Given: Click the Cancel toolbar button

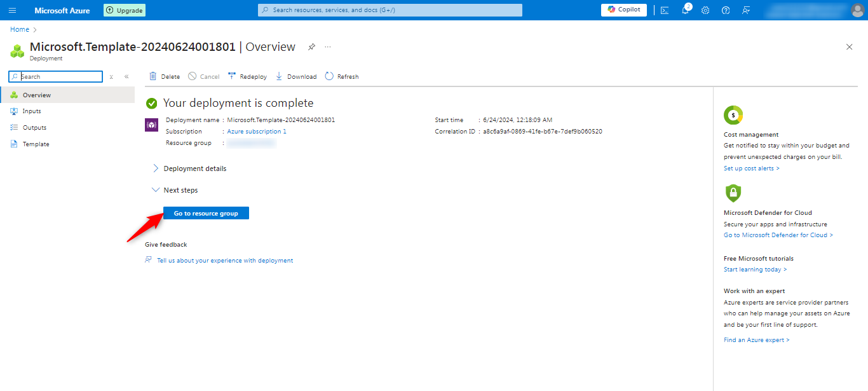Looking at the screenshot, I should click(x=204, y=76).
